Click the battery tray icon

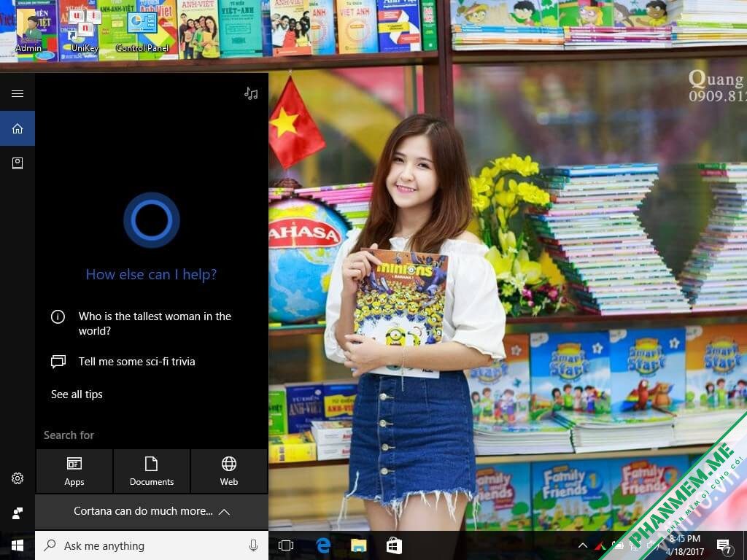[618, 545]
